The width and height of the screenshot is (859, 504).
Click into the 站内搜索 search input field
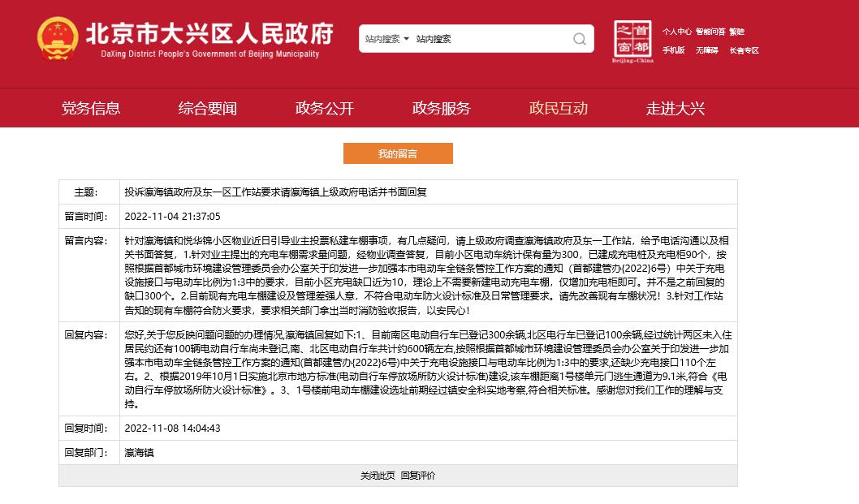pos(487,39)
